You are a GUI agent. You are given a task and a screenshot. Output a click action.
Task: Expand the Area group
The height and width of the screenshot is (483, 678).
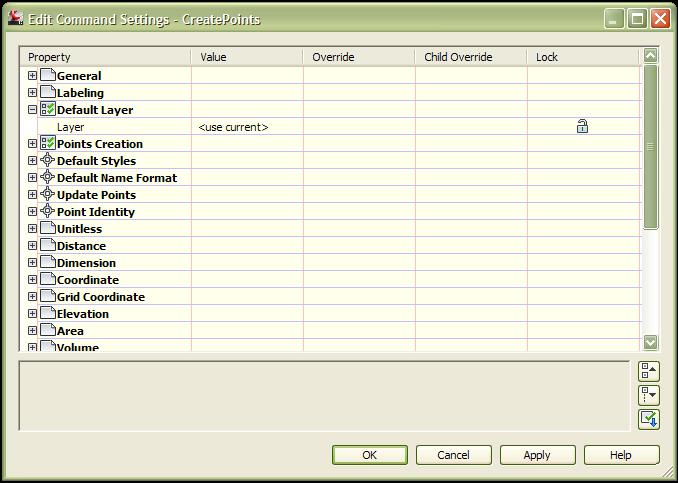[32, 331]
